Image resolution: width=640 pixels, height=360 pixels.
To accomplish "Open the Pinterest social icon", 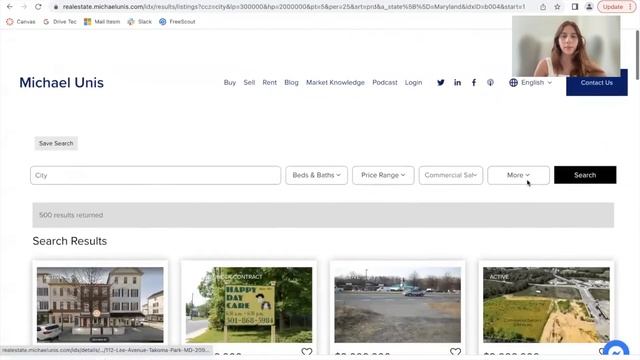I will 490,82.
